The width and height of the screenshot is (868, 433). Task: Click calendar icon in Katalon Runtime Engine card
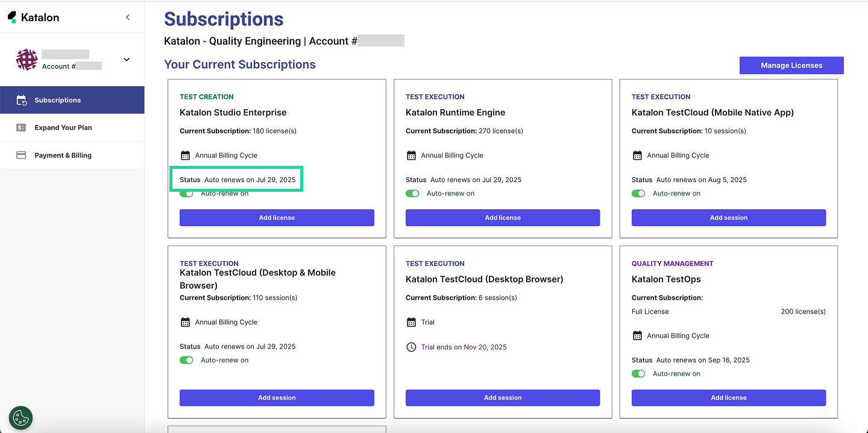pos(411,156)
